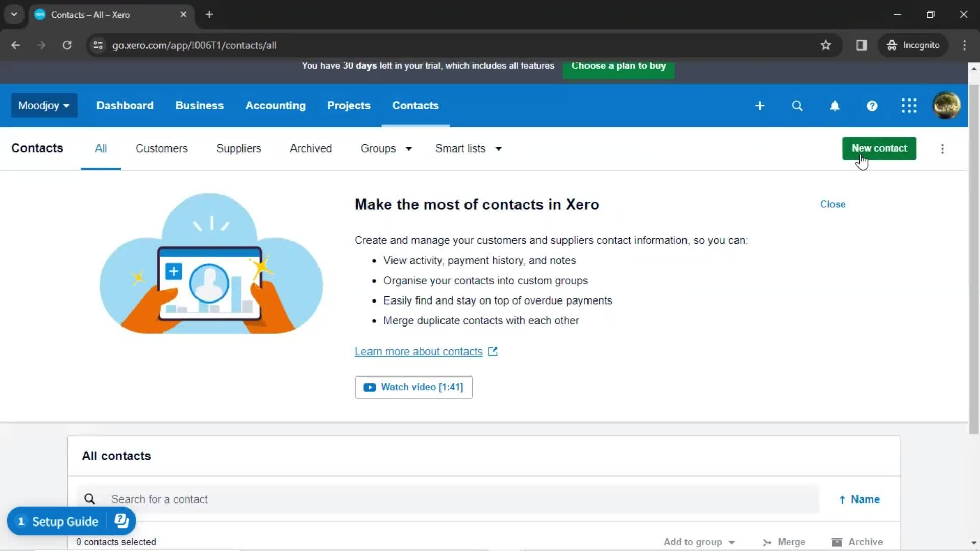This screenshot has height=551, width=980.
Task: Bookmark this page with the star icon
Action: 825,45
